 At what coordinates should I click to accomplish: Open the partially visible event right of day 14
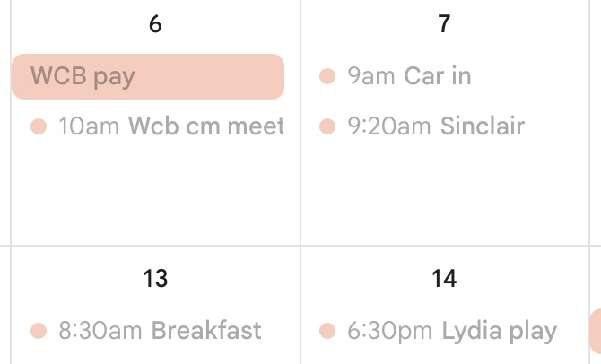[x=596, y=332]
